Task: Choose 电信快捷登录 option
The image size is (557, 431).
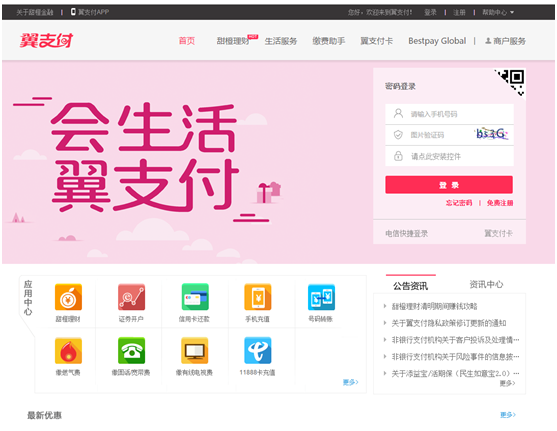Action: [406, 233]
